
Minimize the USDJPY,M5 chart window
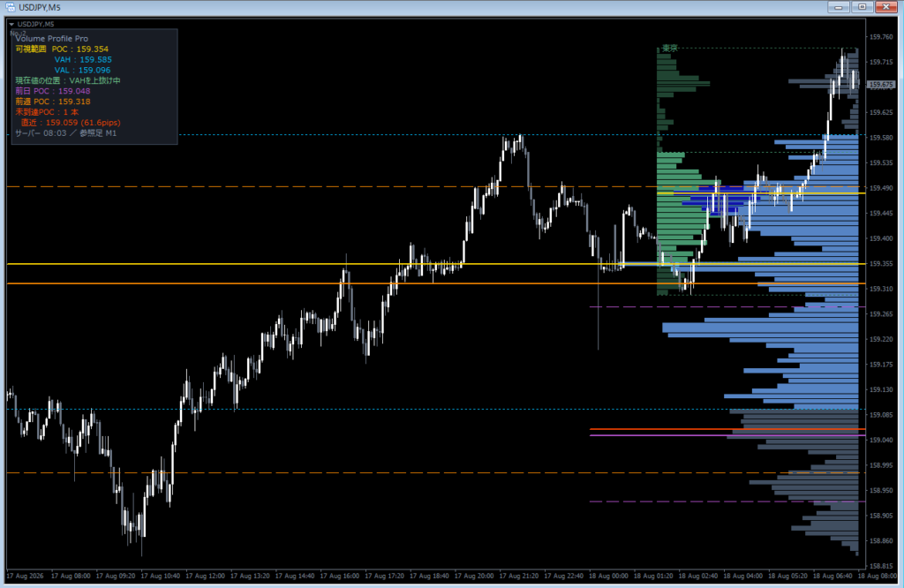click(839, 7)
